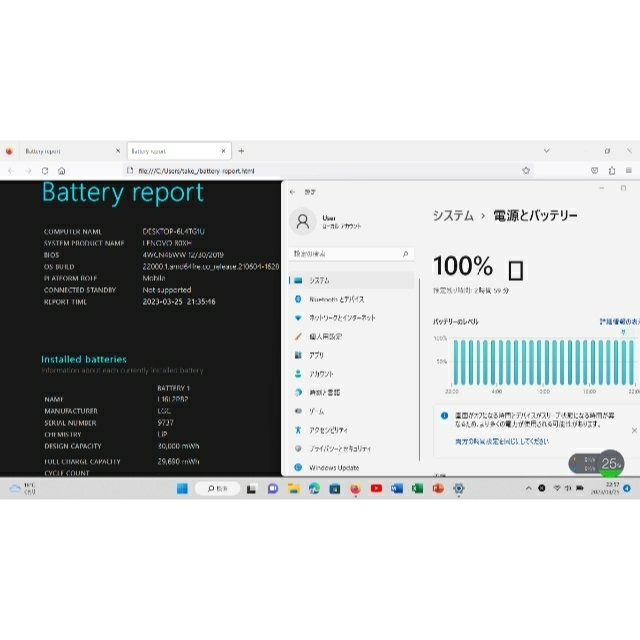Launch Word from the taskbar
The image size is (640, 640).
click(397, 488)
